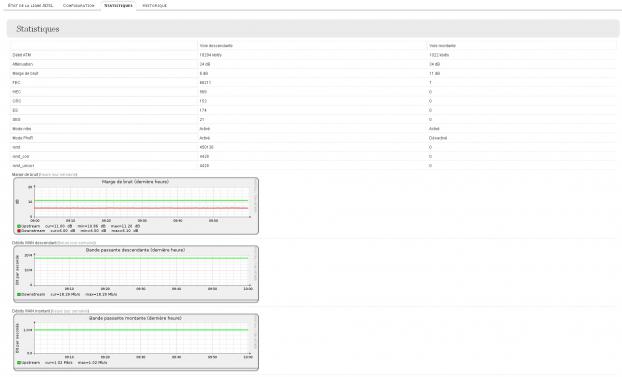Open the Bande passante montante graph
The image size is (622, 377).
click(x=136, y=342)
